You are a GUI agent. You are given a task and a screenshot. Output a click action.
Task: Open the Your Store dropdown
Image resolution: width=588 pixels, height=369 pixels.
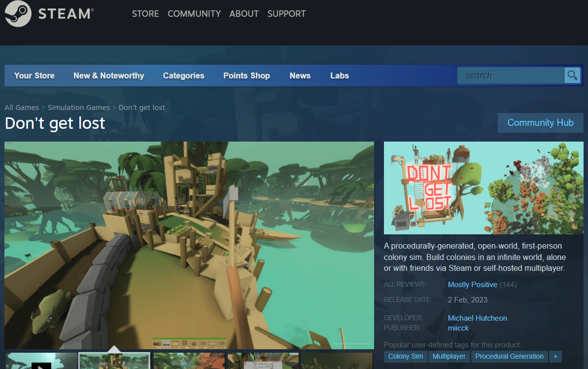(x=34, y=75)
